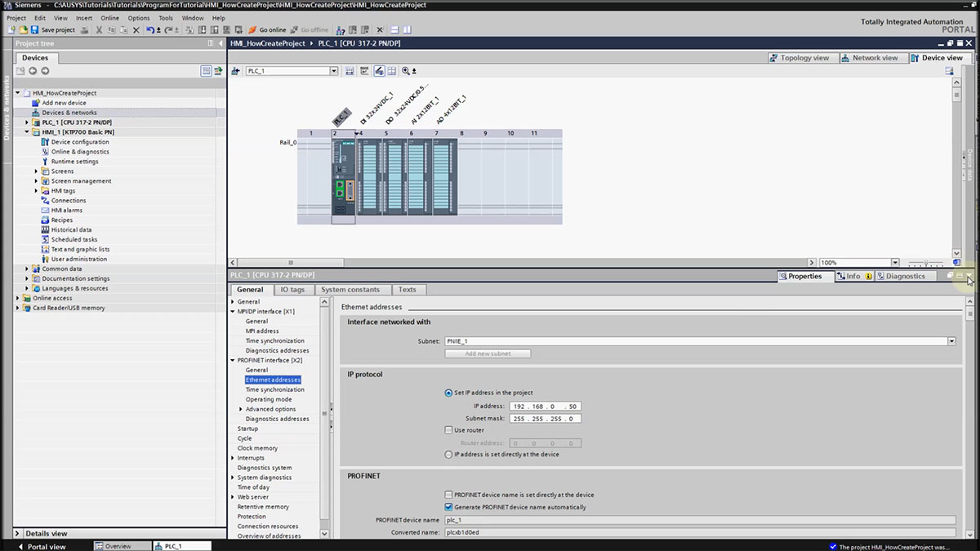980x551 pixels.
Task: Expand Advanced options in properties tree
Action: pyautogui.click(x=240, y=409)
